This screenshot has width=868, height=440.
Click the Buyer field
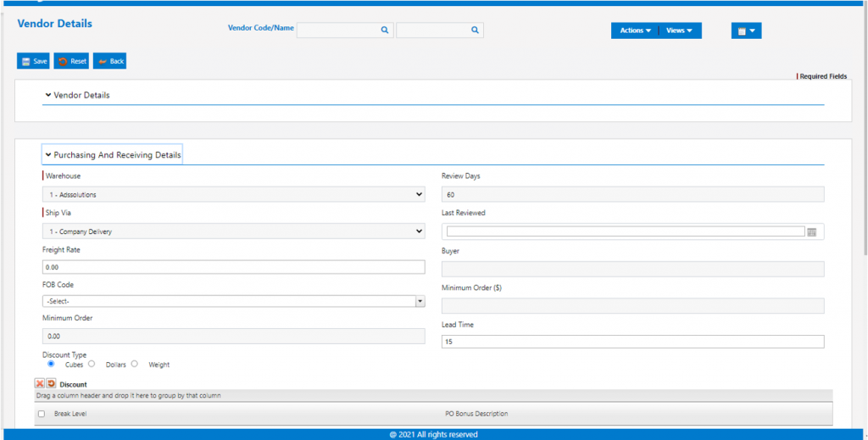pyautogui.click(x=632, y=269)
